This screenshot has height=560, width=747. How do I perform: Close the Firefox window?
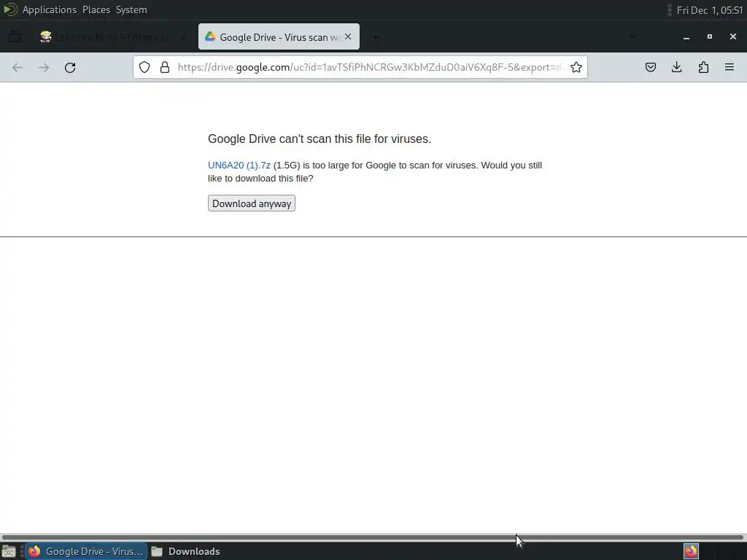(x=733, y=36)
